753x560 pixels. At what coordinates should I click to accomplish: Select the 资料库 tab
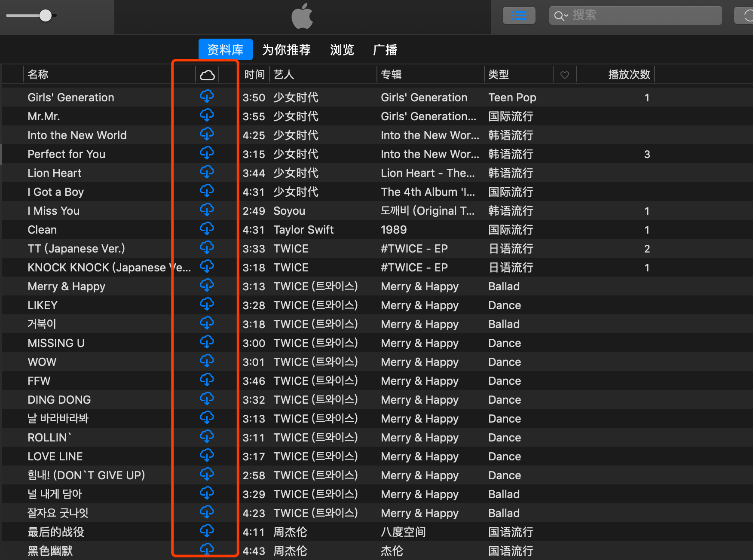(x=225, y=49)
